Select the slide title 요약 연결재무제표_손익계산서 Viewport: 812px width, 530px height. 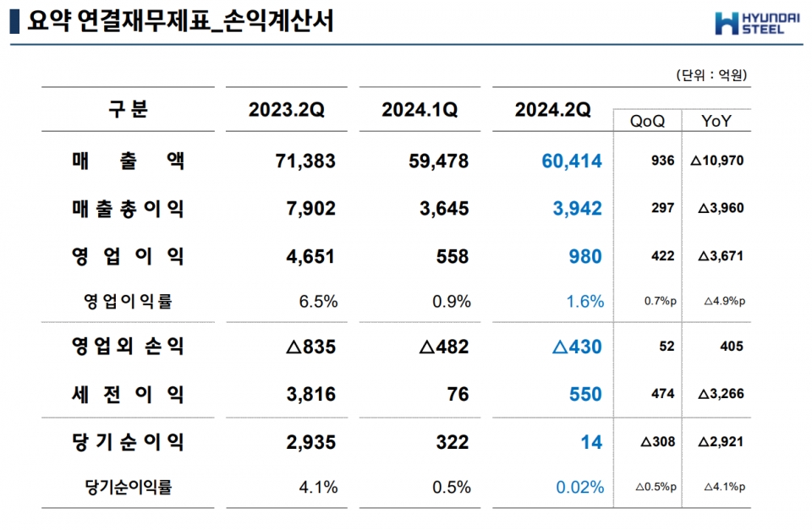tap(179, 22)
